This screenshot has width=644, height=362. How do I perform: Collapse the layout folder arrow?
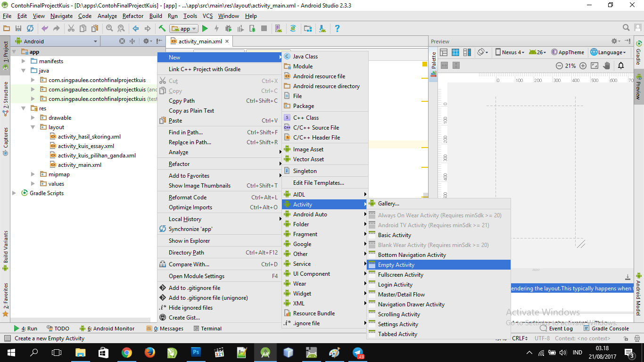[x=33, y=127]
